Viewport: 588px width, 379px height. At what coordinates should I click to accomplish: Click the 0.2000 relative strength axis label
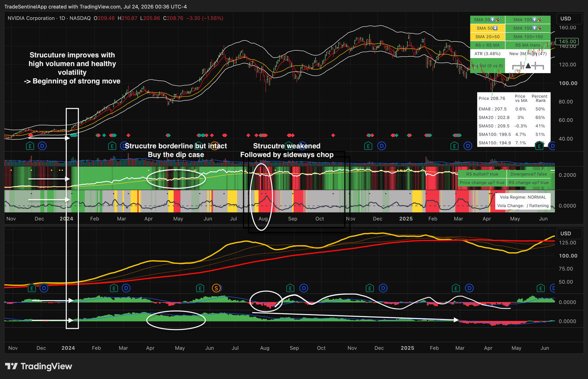(x=567, y=175)
